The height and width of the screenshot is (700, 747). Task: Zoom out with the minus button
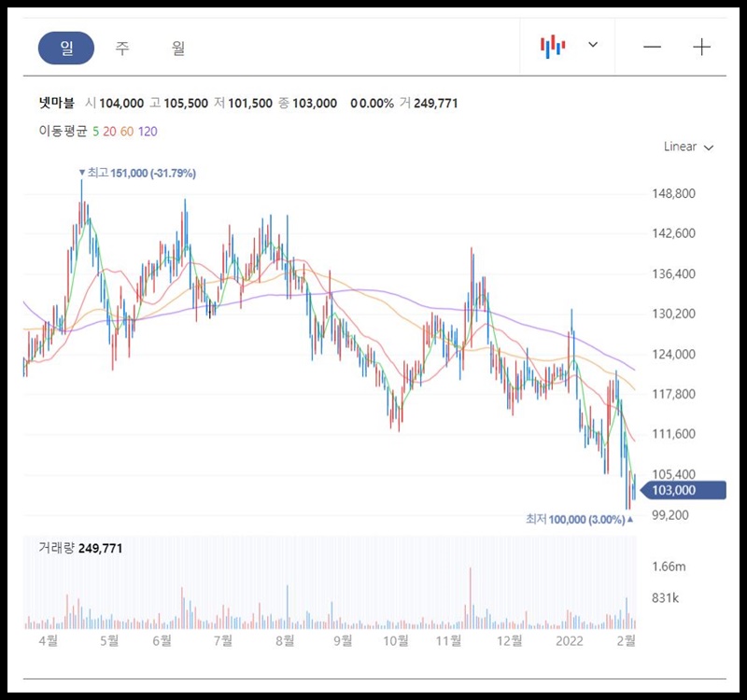[652, 47]
